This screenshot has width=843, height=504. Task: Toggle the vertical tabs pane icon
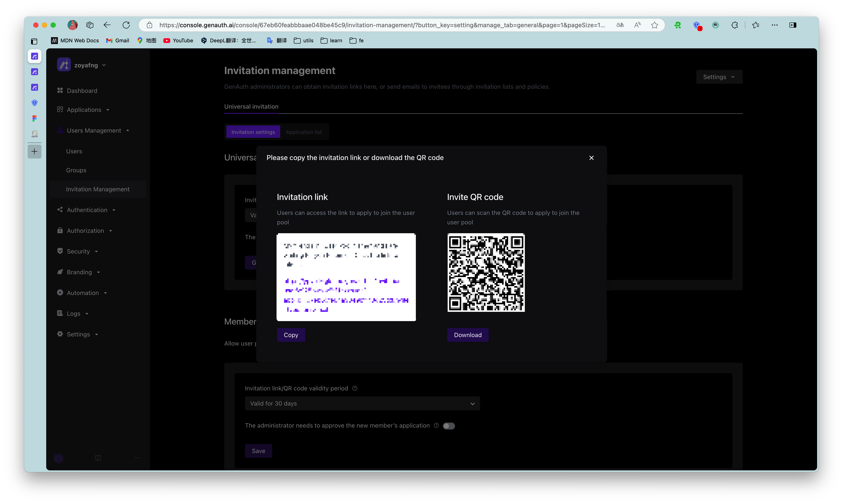(34, 41)
